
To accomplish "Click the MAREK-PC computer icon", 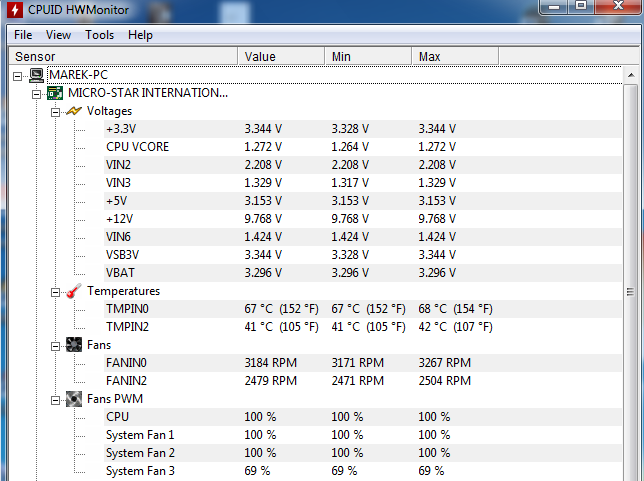I will point(37,75).
